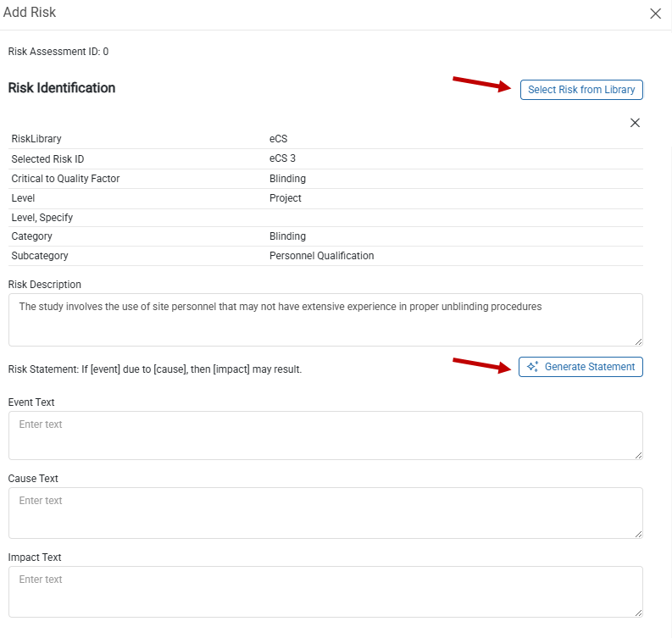This screenshot has height=638, width=672.
Task: Click the 'Add Risk' dialog title
Action: pos(30,13)
